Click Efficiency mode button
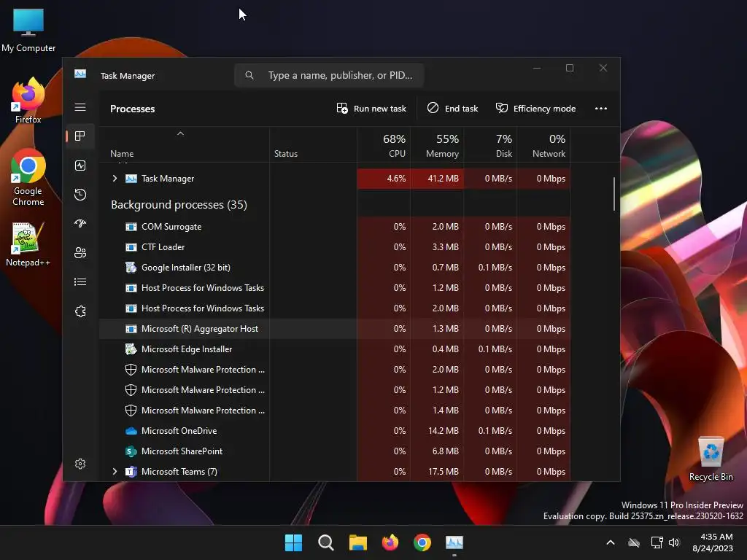 (x=536, y=109)
